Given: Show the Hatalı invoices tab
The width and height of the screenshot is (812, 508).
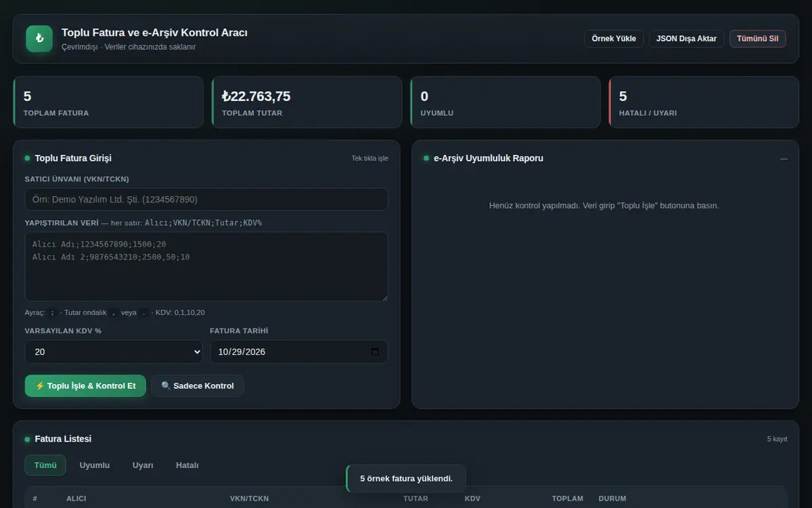Looking at the screenshot, I should [187, 465].
